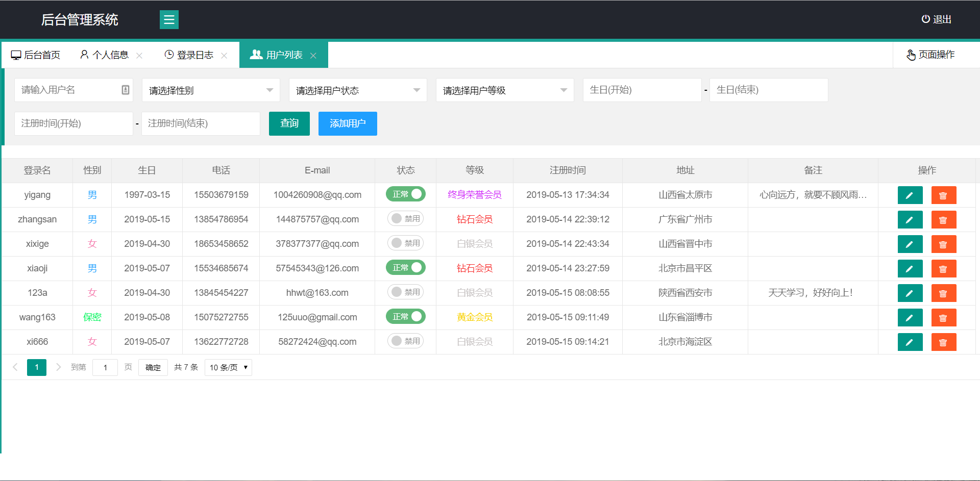The width and height of the screenshot is (980, 481).
Task: Delete user xiaoji with trash icon
Action: point(944,269)
